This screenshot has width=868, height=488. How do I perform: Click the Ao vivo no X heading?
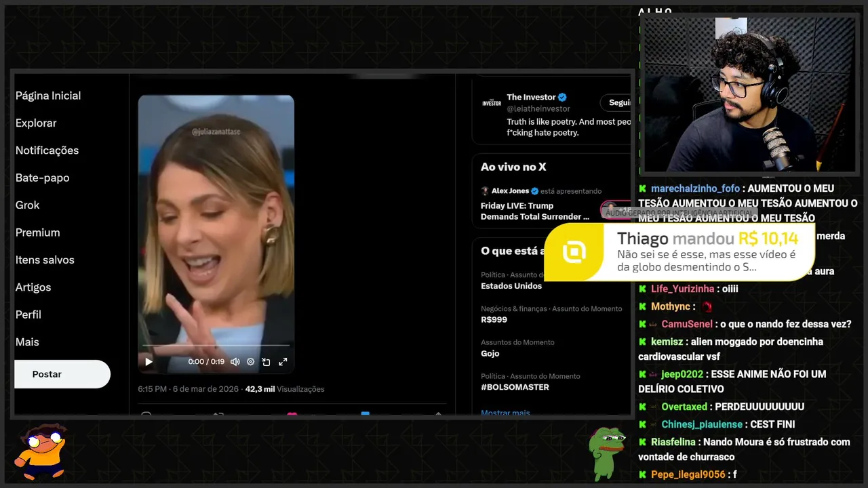pyautogui.click(x=513, y=167)
